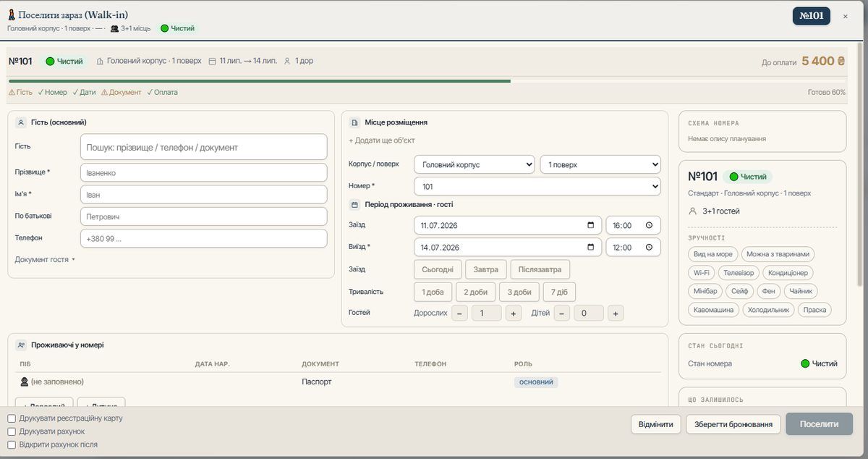Screen dimensions: 868x459
Task: Click the Вид на море amenity tag
Action: [712, 254]
